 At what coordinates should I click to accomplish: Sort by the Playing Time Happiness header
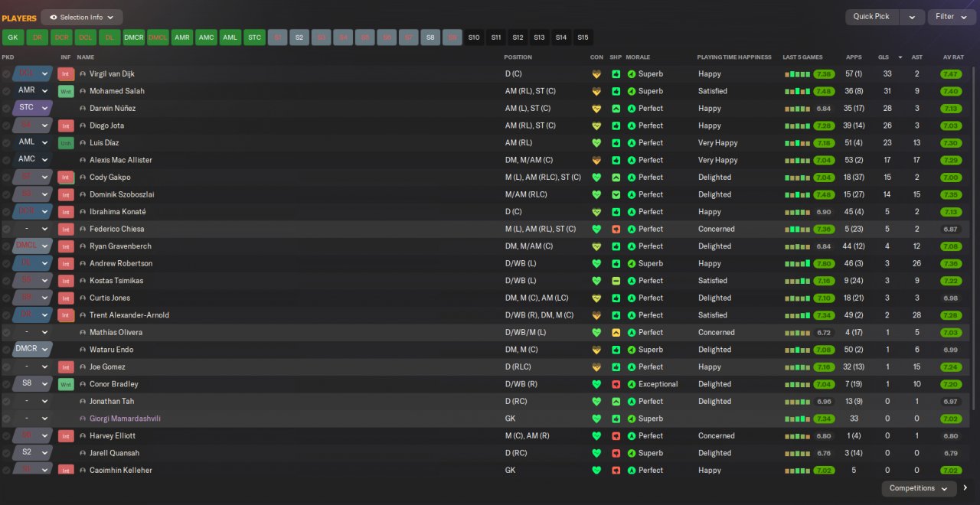[734, 57]
